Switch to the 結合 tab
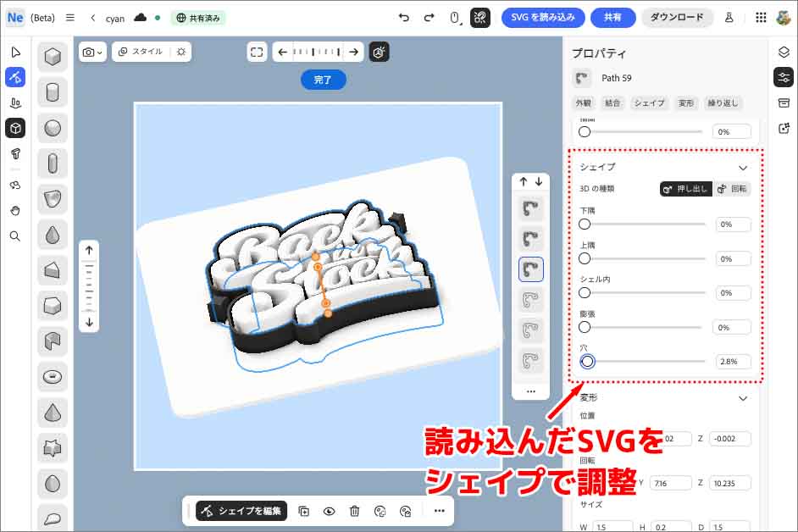This screenshot has width=798, height=532. click(612, 103)
